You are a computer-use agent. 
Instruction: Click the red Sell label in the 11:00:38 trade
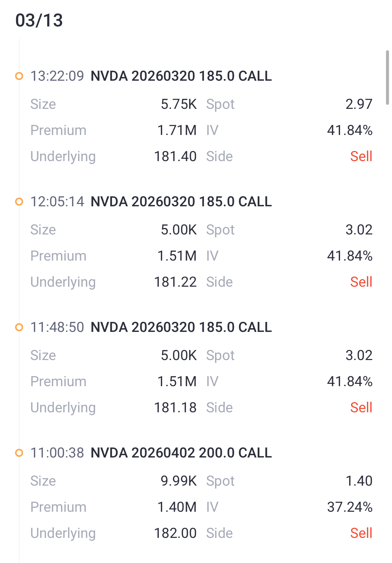pos(361,533)
